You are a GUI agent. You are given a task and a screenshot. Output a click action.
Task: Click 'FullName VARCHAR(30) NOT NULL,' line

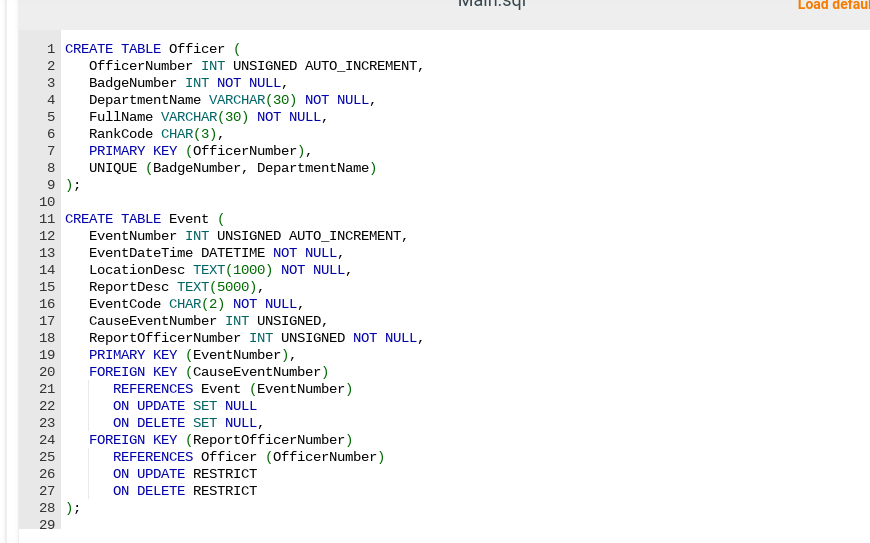(208, 117)
